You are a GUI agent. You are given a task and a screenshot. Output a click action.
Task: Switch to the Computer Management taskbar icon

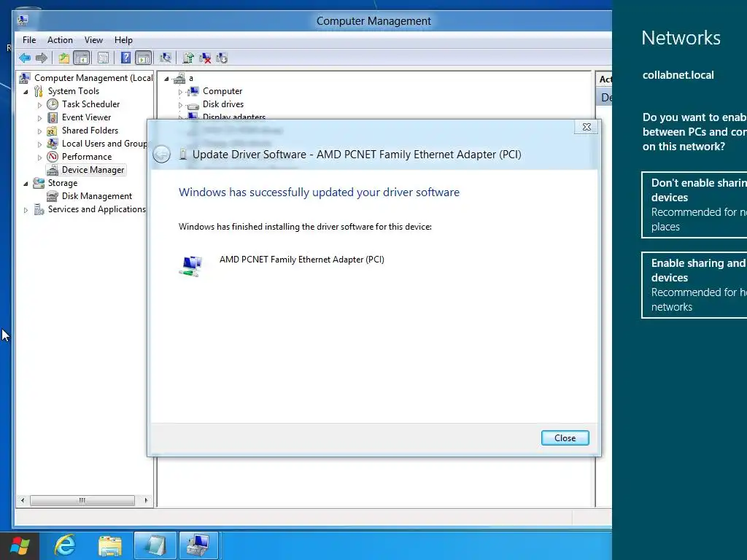click(198, 545)
